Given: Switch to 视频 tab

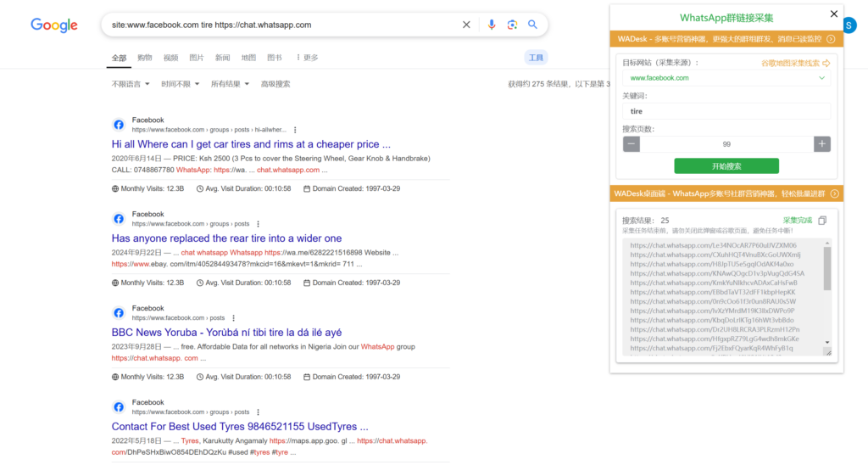Looking at the screenshot, I should tap(170, 58).
